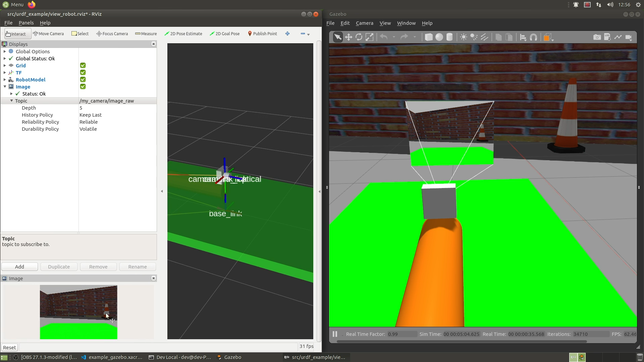Add a spot light in Gazebo
Screen dimensions: 644x362
pos(474,37)
